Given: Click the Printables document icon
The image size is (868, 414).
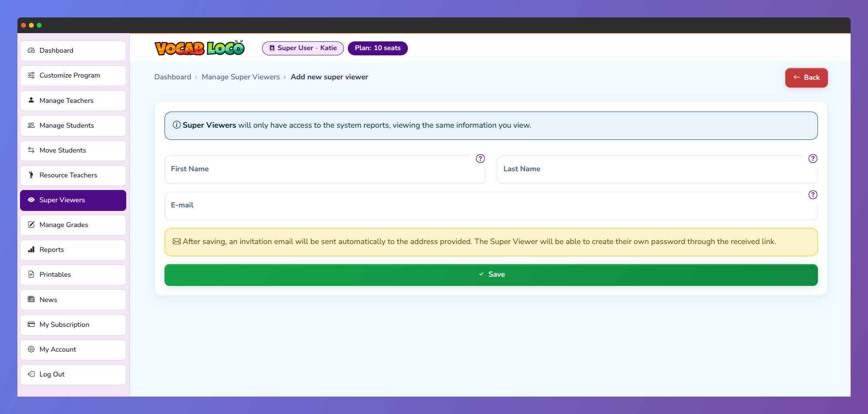Looking at the screenshot, I should coord(31,275).
